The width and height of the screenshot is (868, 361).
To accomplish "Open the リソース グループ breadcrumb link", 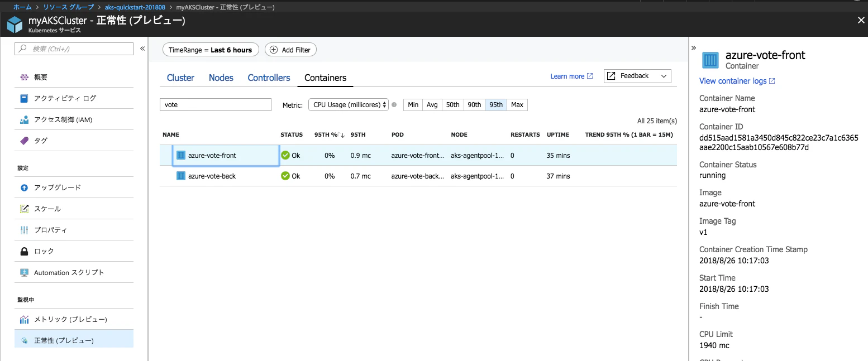I will (69, 7).
